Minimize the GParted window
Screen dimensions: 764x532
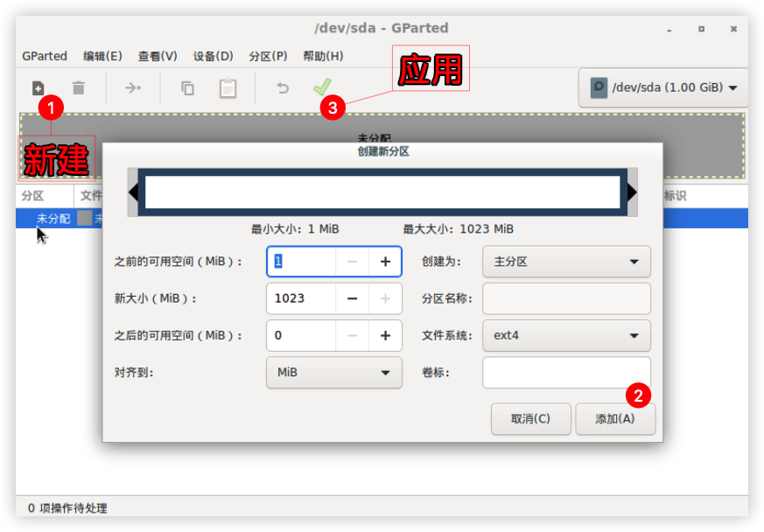[669, 29]
